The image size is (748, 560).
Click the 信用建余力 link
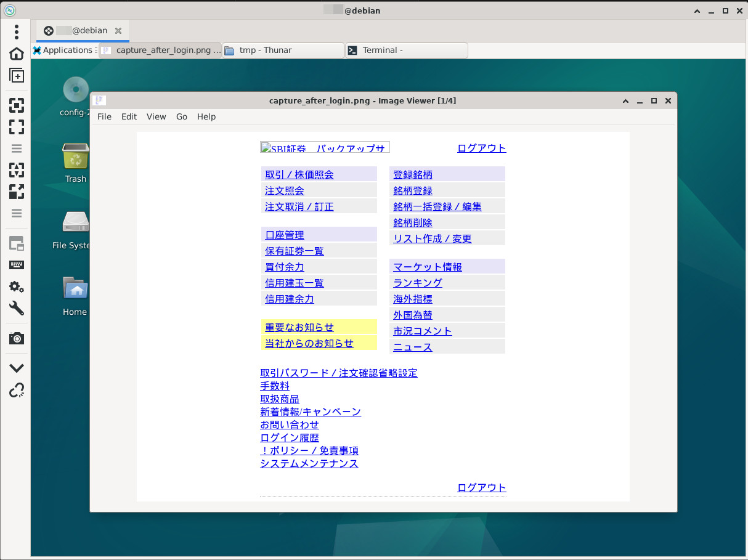[290, 299]
